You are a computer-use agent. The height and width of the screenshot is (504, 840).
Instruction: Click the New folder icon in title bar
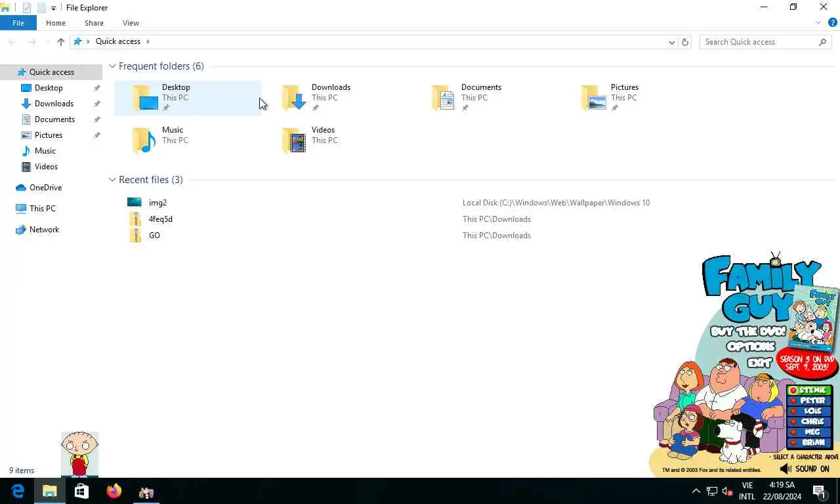point(41,8)
